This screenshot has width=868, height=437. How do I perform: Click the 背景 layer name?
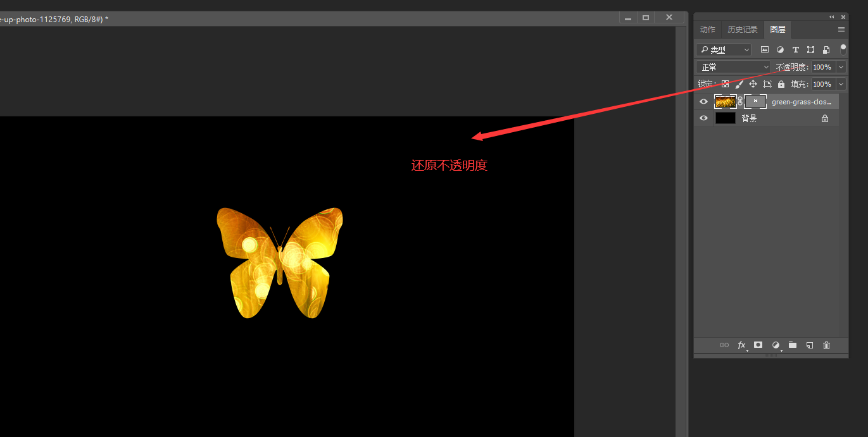click(750, 118)
